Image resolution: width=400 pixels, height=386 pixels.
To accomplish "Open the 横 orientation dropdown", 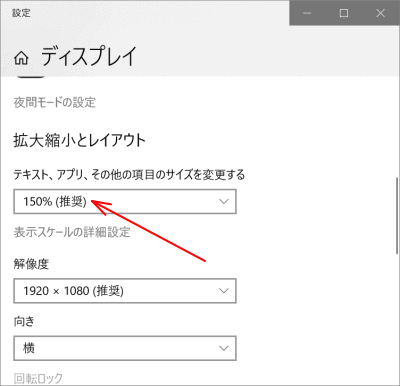I will click(125, 348).
